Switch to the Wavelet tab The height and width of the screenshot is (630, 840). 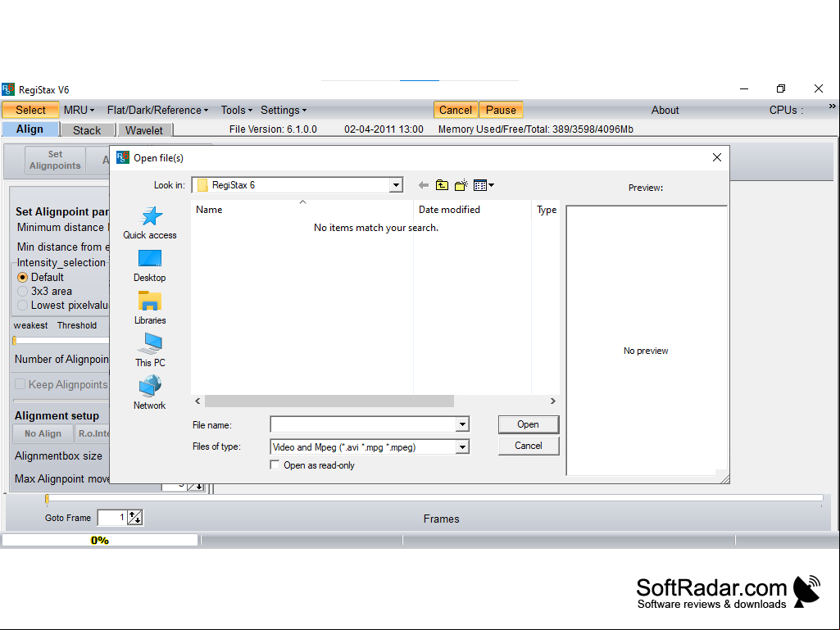[x=144, y=130]
